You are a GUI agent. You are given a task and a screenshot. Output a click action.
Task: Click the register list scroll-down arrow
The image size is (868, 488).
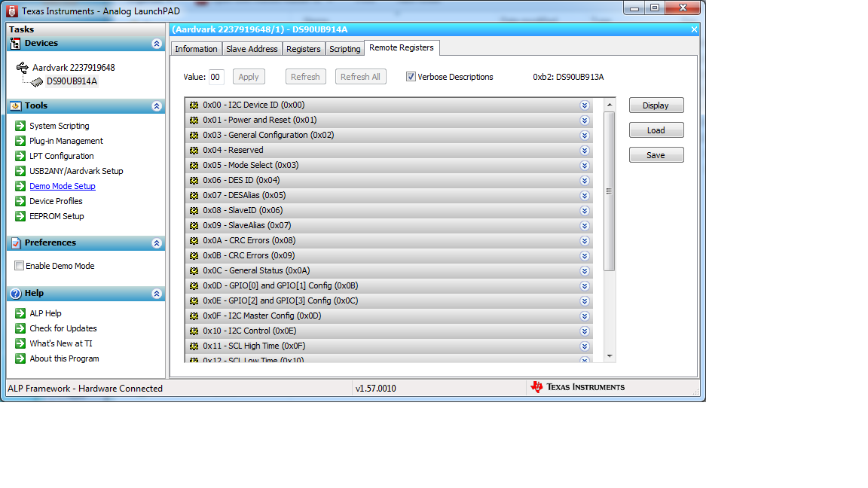coord(610,356)
